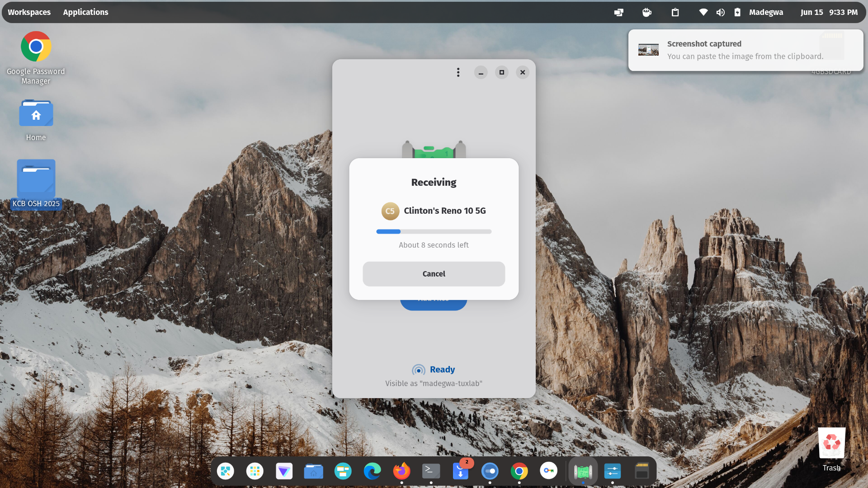Open the app grid launcher in dock
This screenshot has width=868, height=488.
point(255,471)
